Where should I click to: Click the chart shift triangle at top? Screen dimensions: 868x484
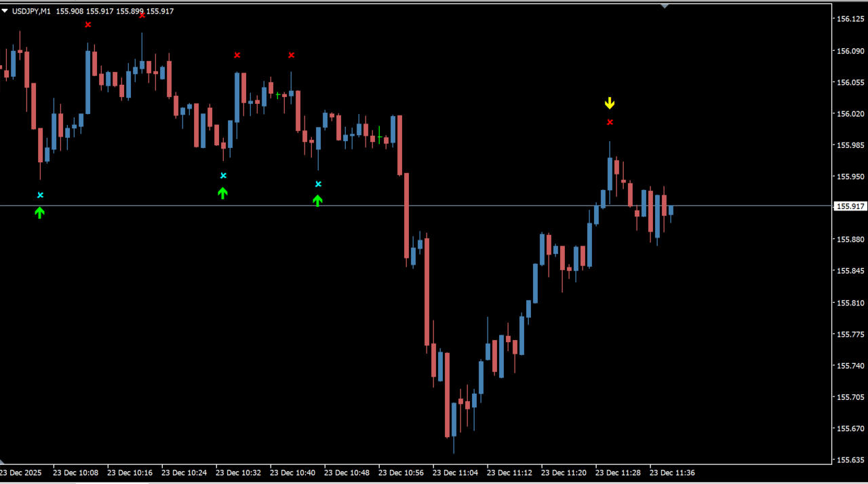[665, 6]
